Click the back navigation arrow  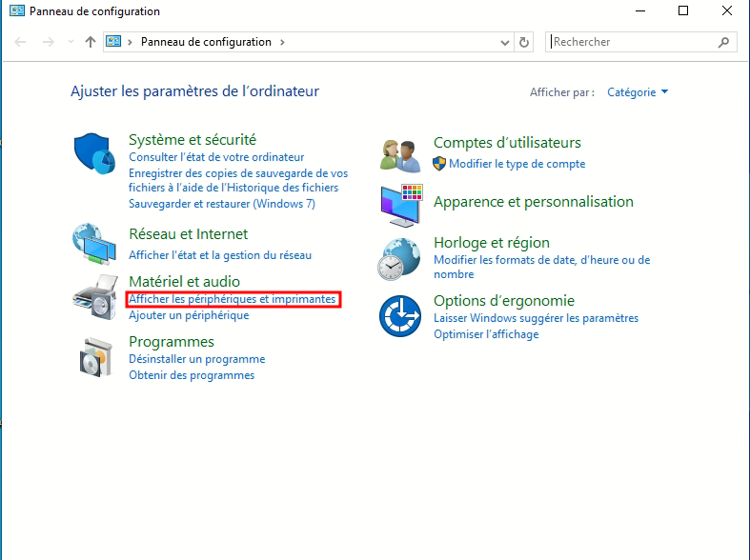20,42
